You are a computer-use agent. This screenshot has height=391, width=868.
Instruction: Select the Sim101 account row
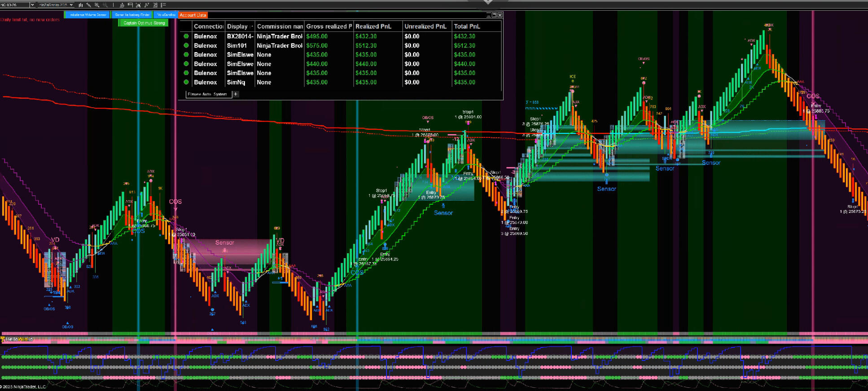[237, 45]
